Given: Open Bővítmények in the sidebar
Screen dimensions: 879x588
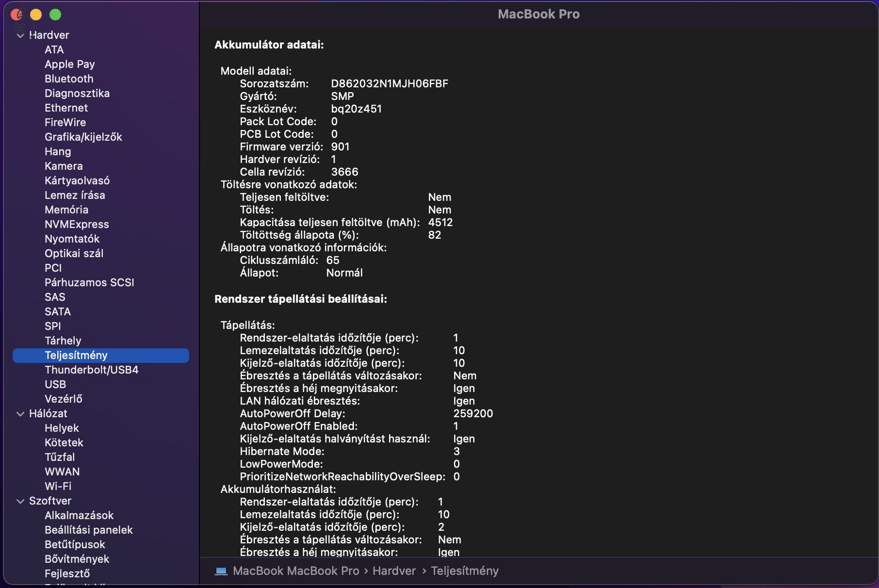Looking at the screenshot, I should 77,559.
